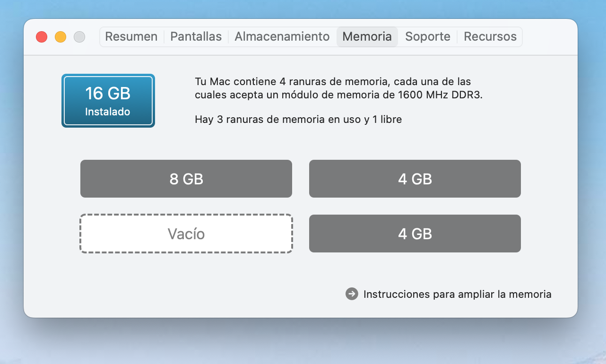The width and height of the screenshot is (606, 364).
Task: Select the empty 'Vacío' memory slot
Action: click(x=186, y=234)
